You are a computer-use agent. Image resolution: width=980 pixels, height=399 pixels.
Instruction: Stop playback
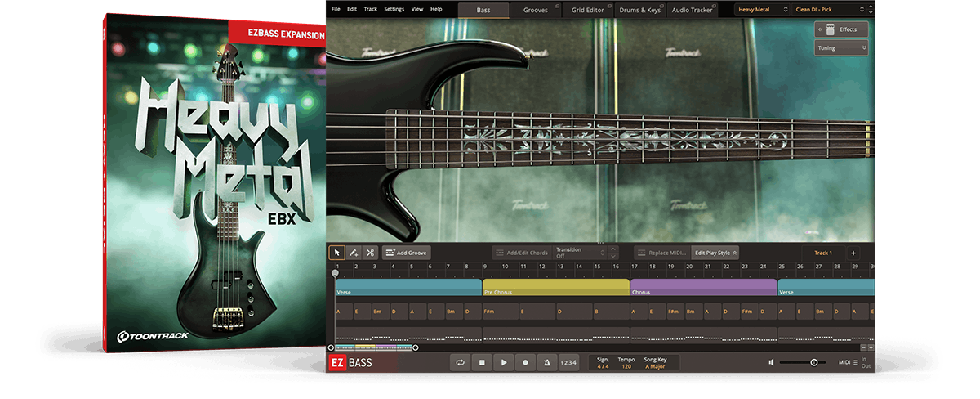483,362
